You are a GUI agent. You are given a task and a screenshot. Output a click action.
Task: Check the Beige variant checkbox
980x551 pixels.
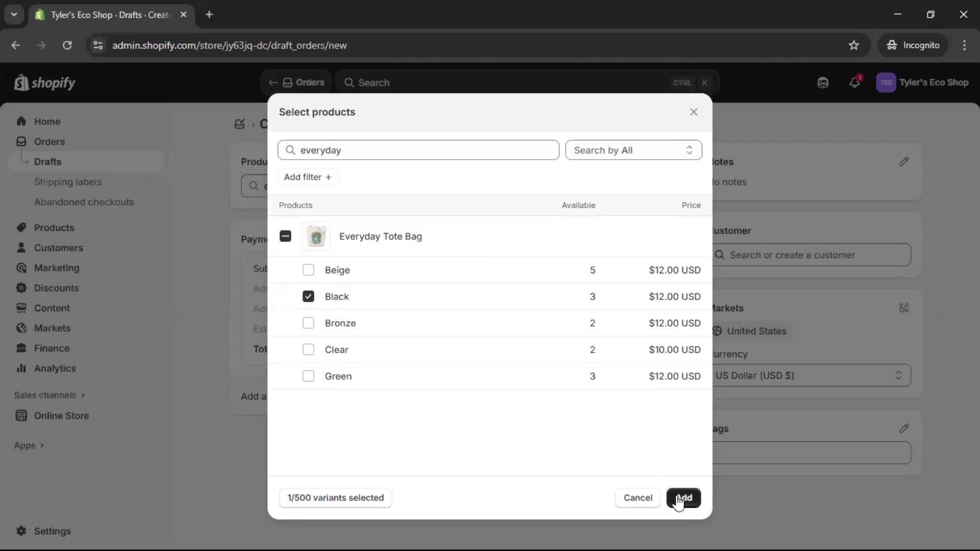click(309, 270)
